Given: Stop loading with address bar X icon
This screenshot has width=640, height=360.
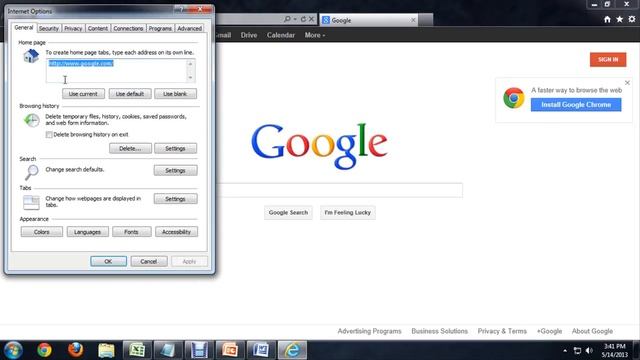Looking at the screenshot, I should click(x=311, y=19).
